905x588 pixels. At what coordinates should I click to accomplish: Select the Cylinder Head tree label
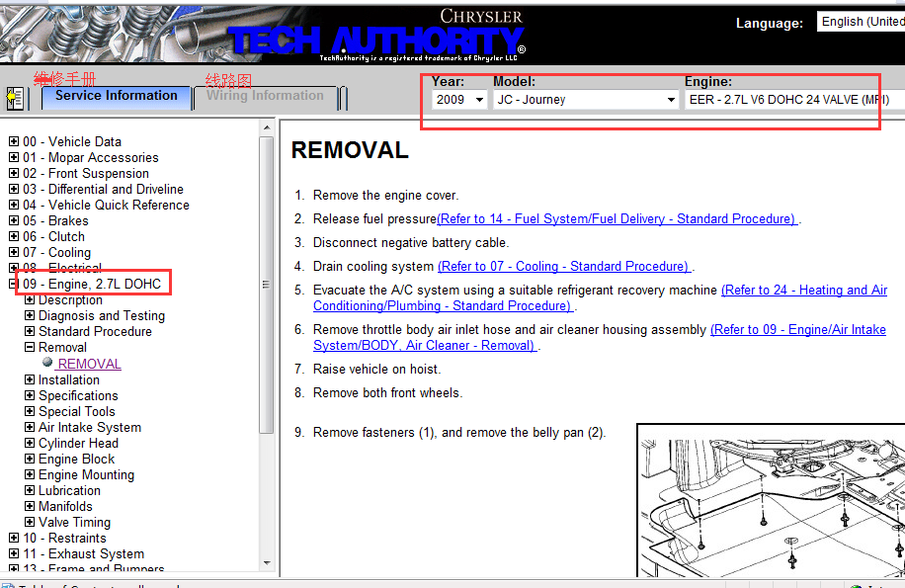point(78,443)
